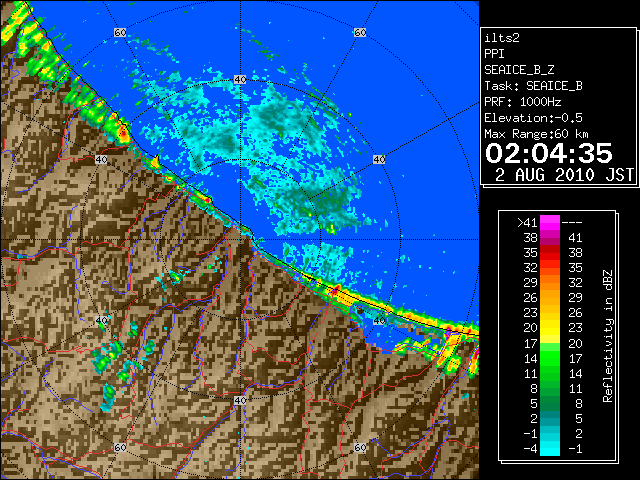This screenshot has height=480, width=640.
Task: Click the large '02:04:35' timestamp
Action: click(549, 153)
